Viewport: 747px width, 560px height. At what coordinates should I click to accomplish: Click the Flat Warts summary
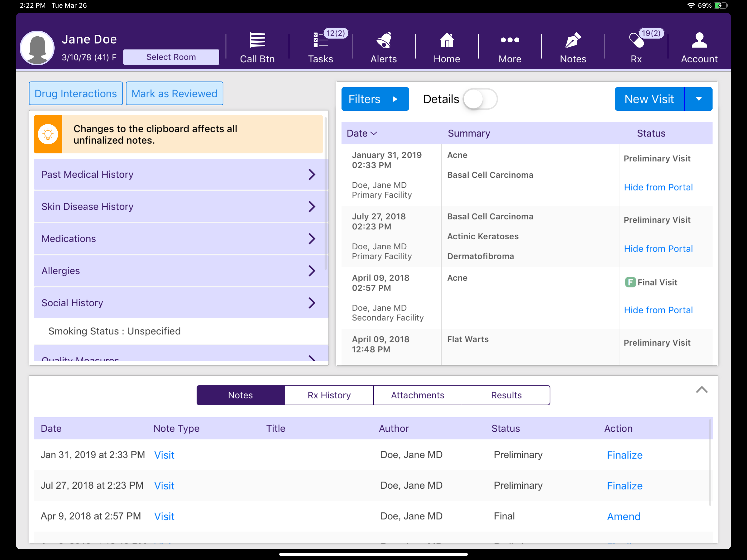[468, 339]
